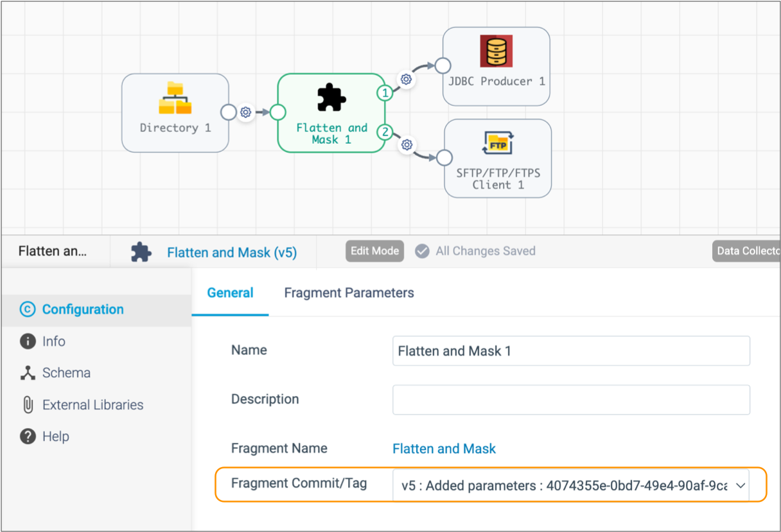This screenshot has height=532, width=781.
Task: Click the Directory 1 output port circle
Action: click(x=229, y=112)
